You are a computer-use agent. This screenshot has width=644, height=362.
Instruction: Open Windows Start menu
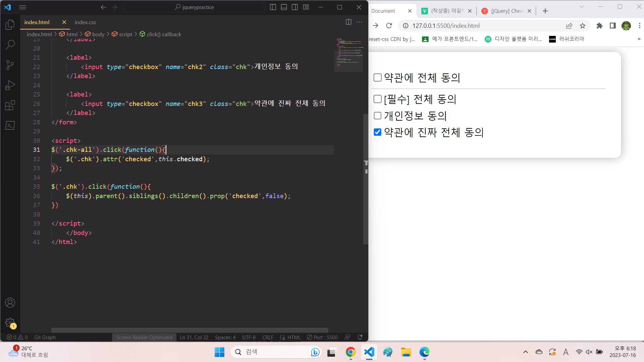tap(219, 352)
